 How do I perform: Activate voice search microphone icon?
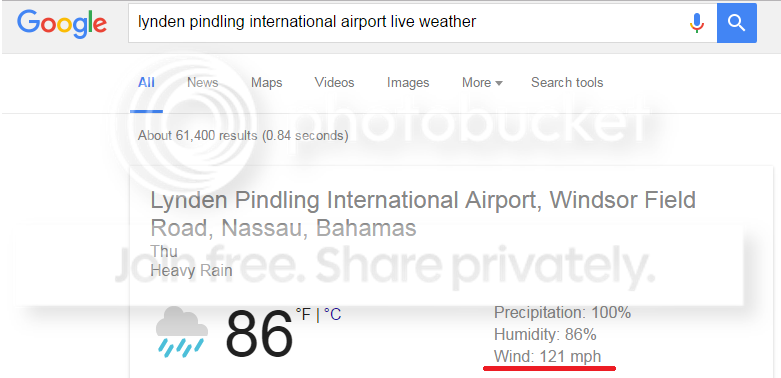[697, 22]
